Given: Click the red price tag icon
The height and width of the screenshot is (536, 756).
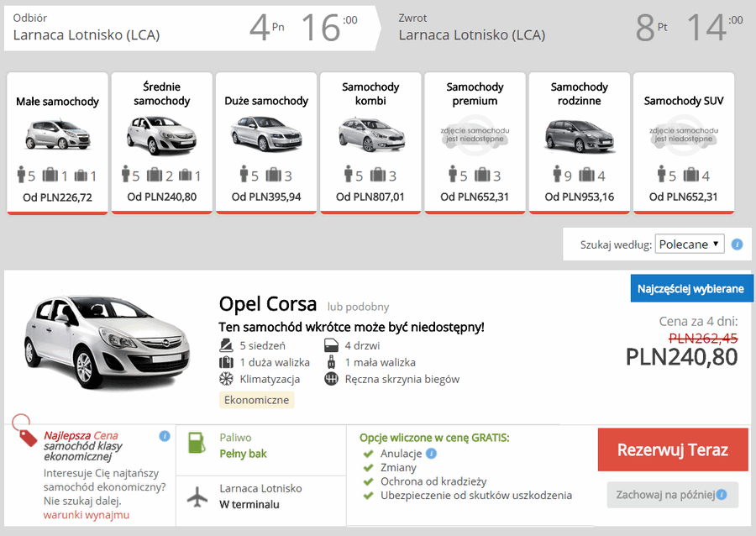Looking at the screenshot, I should click(25, 431).
